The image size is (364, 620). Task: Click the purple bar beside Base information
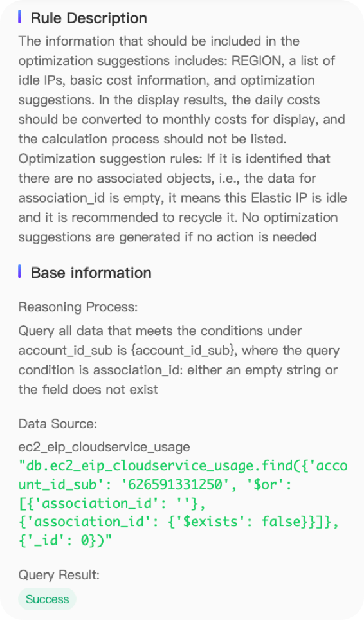20,271
